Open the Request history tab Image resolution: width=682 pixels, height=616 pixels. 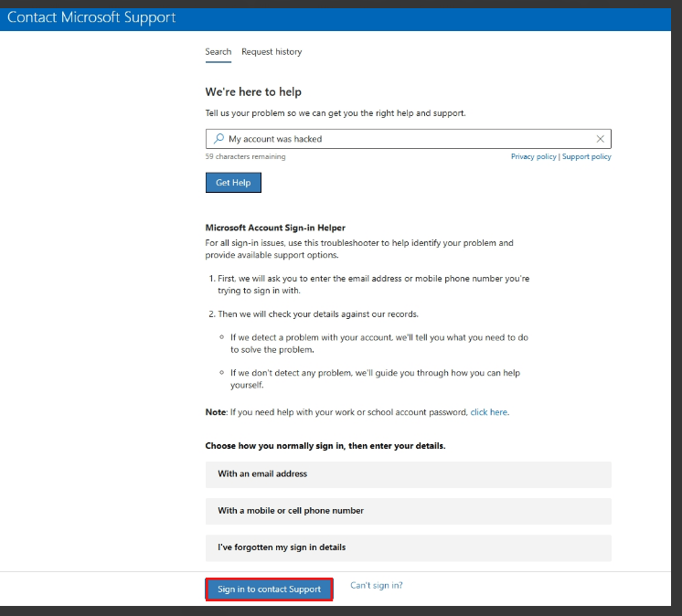point(272,52)
